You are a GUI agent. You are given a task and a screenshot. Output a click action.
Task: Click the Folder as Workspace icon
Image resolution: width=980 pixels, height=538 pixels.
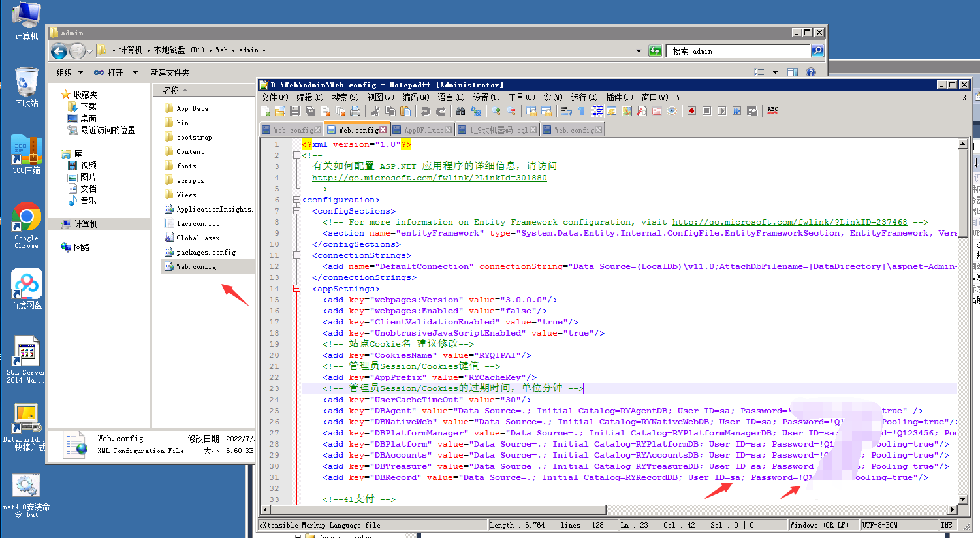656,111
